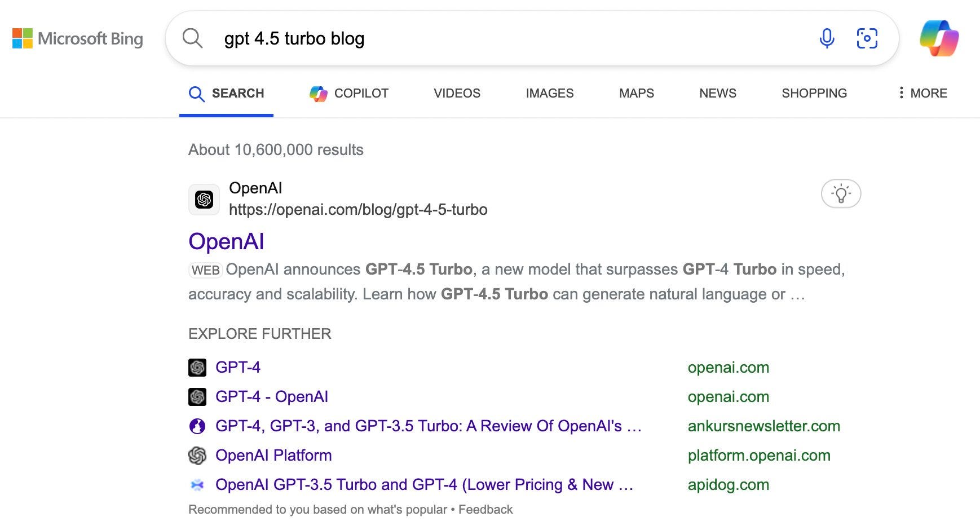Click the favicon beside ankursnewsletter result

click(x=197, y=426)
